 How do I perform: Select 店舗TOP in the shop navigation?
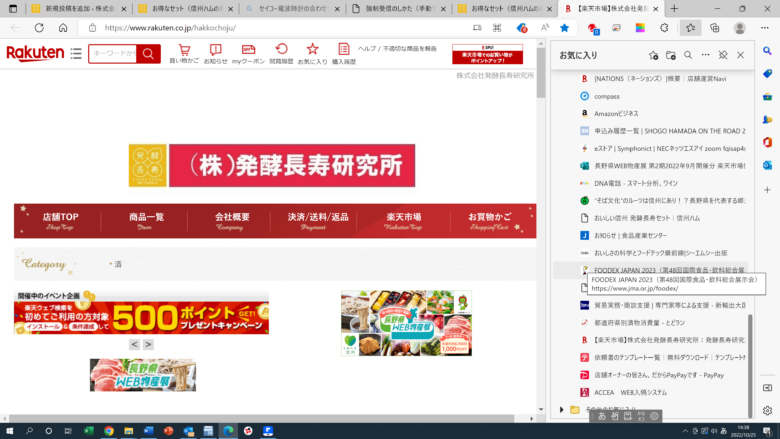60,221
